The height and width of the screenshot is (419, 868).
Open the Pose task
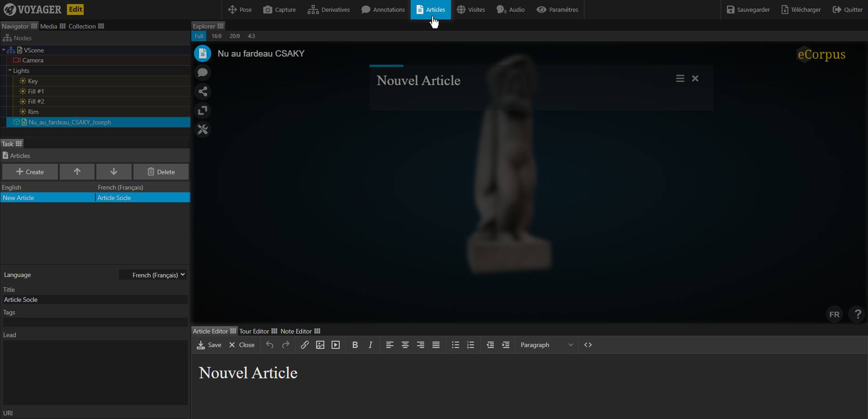pos(240,10)
